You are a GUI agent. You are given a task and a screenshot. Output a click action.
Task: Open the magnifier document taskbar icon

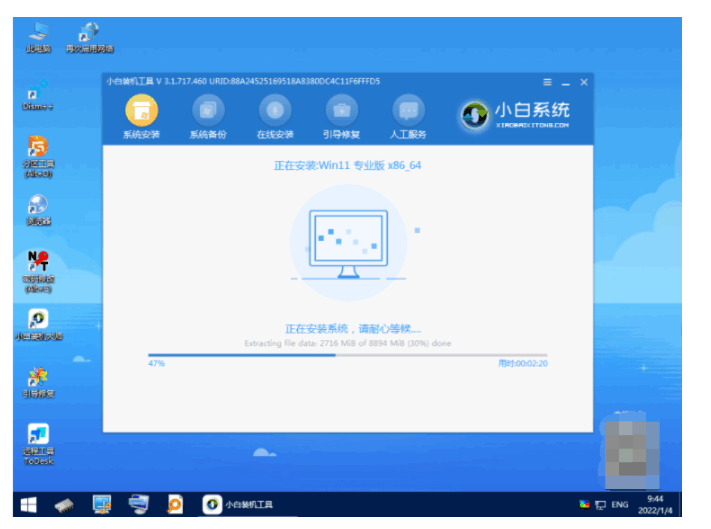coord(175,504)
